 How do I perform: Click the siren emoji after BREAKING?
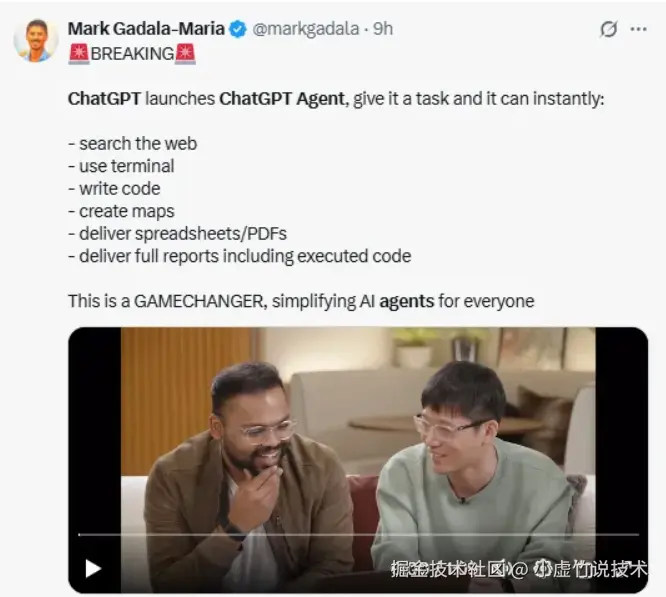click(185, 54)
